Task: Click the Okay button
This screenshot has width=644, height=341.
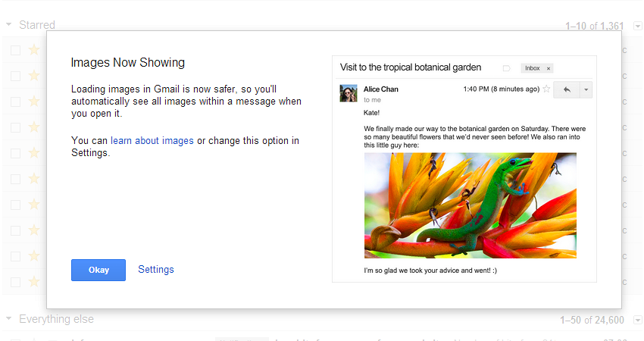Action: click(x=98, y=270)
